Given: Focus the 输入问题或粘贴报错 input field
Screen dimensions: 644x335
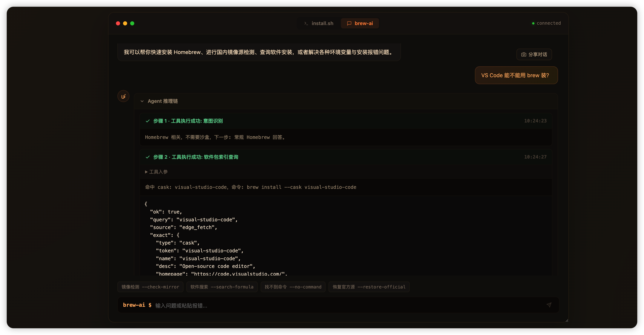Looking at the screenshot, I should 347,305.
